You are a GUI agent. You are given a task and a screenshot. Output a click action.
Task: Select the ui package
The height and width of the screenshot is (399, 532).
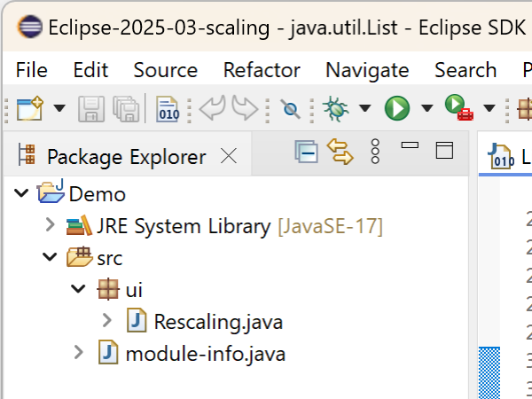click(x=134, y=290)
